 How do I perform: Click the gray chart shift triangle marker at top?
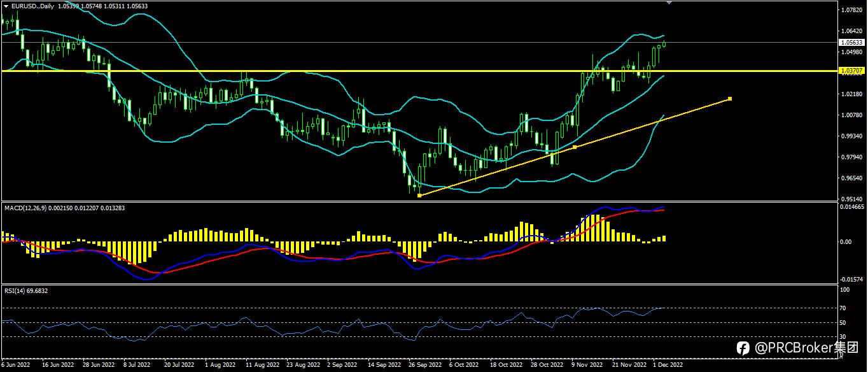(x=669, y=3)
